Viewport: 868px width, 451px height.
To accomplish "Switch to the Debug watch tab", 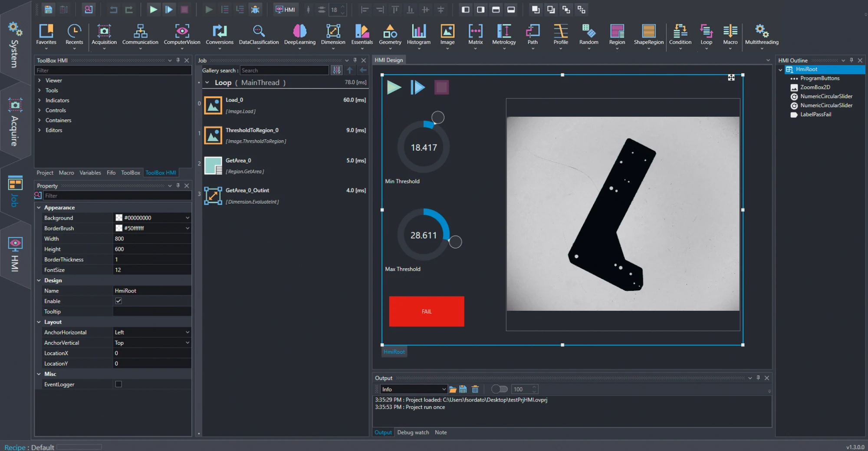I will (x=413, y=432).
